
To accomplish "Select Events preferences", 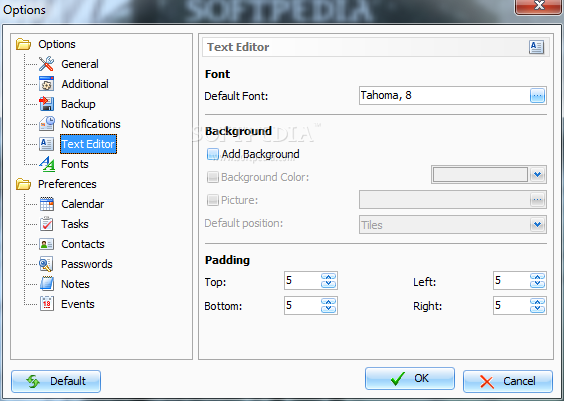I will point(78,304).
